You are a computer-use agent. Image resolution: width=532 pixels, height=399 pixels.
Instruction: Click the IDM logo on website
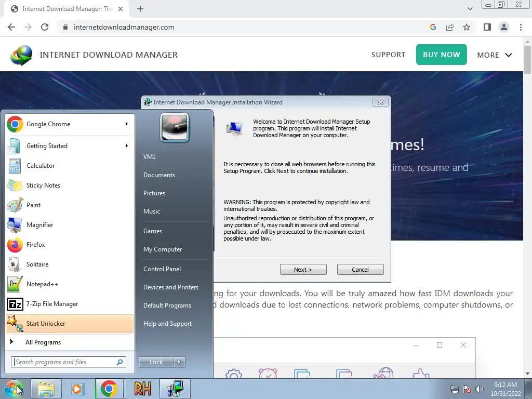(x=21, y=55)
